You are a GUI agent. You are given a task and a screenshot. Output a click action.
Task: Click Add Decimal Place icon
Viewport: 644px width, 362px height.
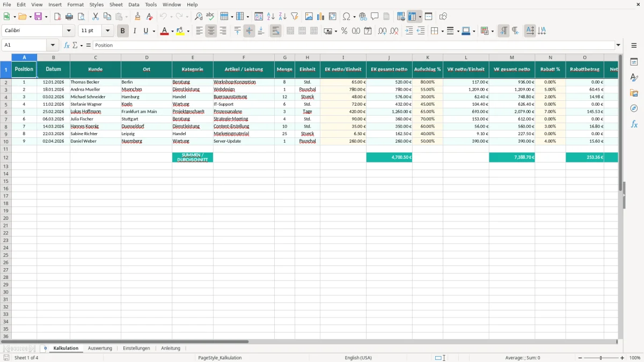pyautogui.click(x=382, y=31)
